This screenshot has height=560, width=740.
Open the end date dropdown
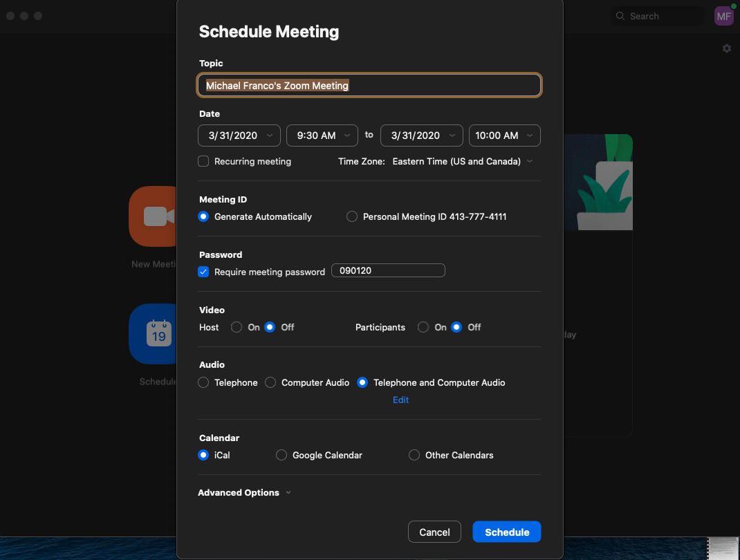coord(422,136)
